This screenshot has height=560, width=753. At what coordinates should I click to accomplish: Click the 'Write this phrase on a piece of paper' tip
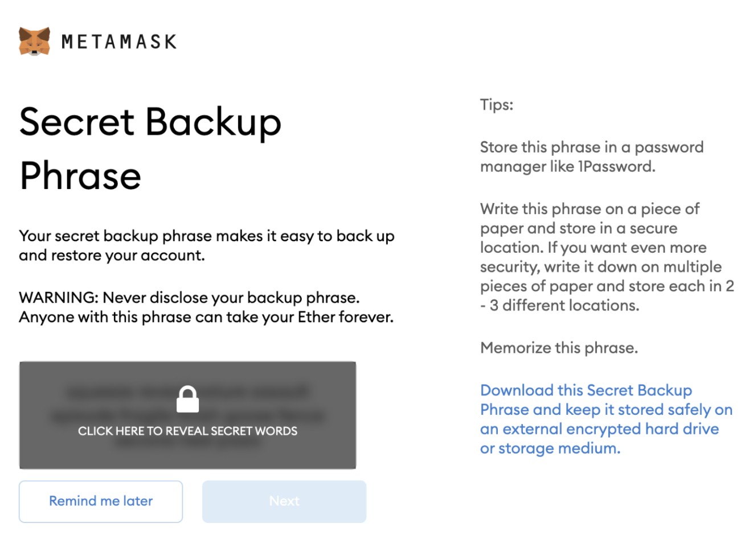coord(589,209)
